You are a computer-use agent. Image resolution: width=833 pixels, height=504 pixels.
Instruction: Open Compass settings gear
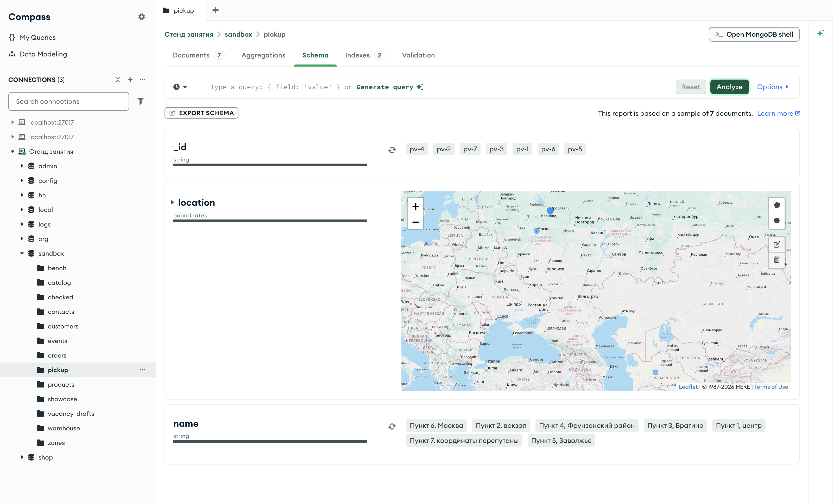coord(142,17)
